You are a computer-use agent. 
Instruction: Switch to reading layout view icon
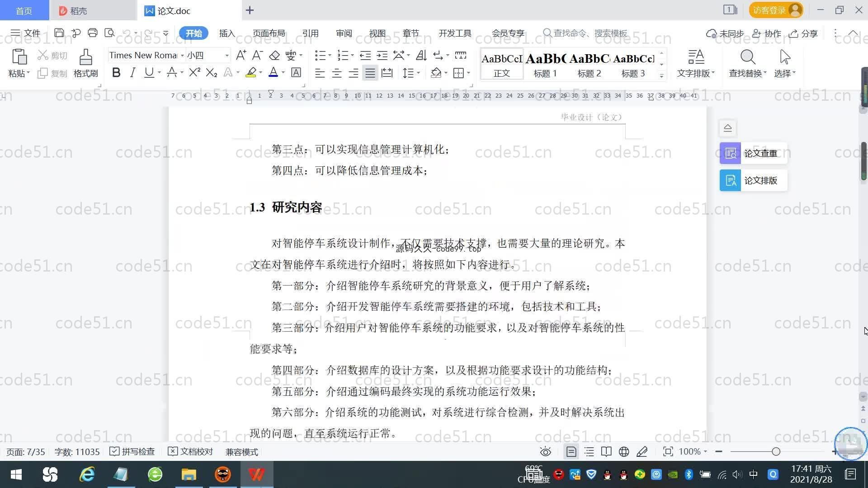pyautogui.click(x=606, y=451)
